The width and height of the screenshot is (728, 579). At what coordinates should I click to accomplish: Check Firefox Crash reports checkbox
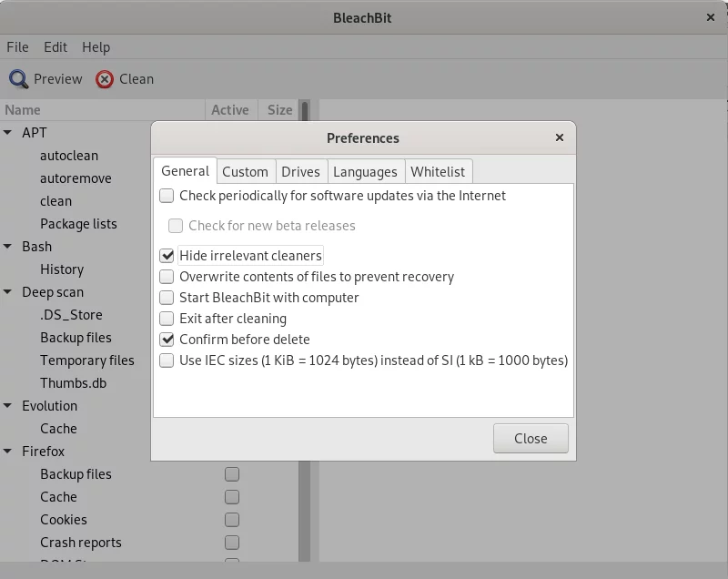coord(232,543)
